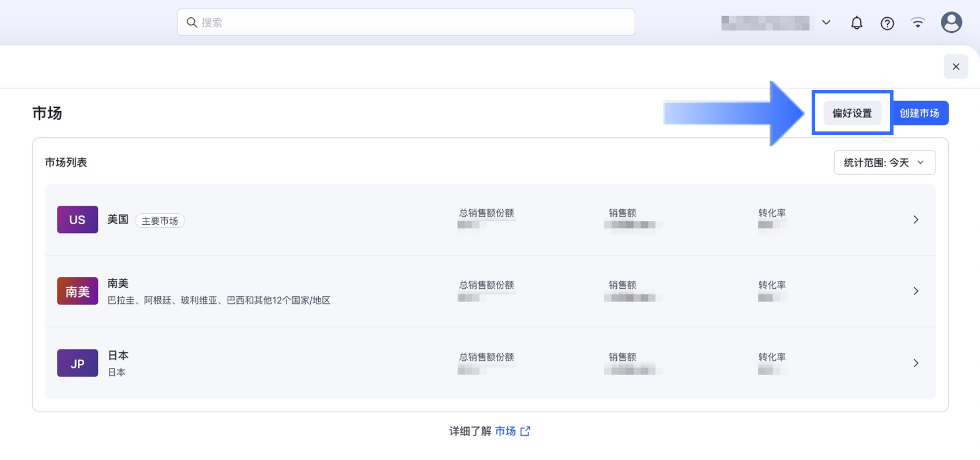Click the wifi signal status icon
Screen dimensions: 980x460
pos(918,22)
